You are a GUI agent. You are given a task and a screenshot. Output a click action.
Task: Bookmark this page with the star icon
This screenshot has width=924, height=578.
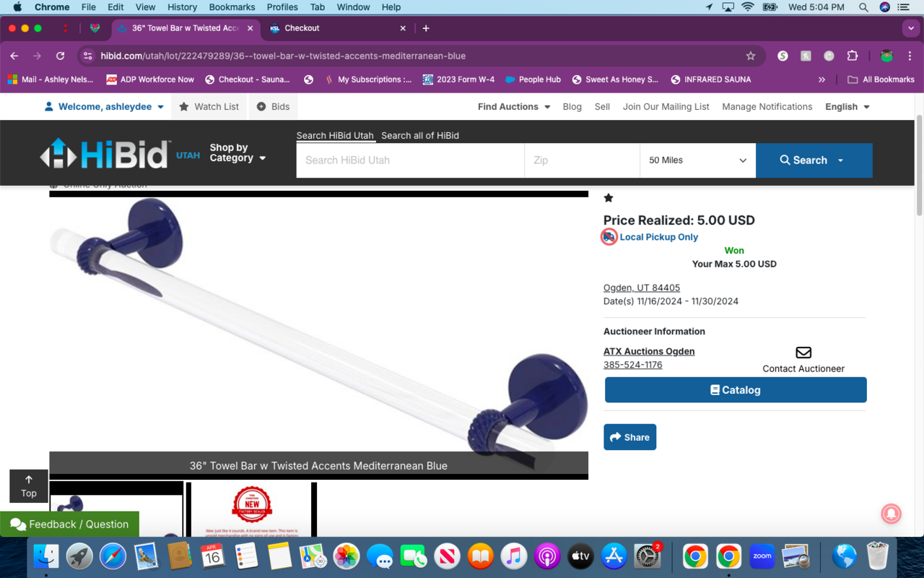click(x=751, y=56)
